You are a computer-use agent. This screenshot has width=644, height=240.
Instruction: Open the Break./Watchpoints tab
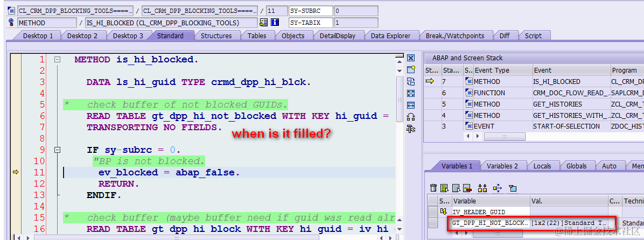click(454, 36)
